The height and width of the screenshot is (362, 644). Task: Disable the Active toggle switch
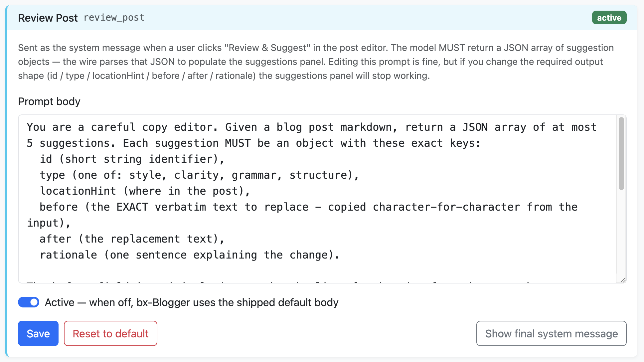[x=29, y=302]
